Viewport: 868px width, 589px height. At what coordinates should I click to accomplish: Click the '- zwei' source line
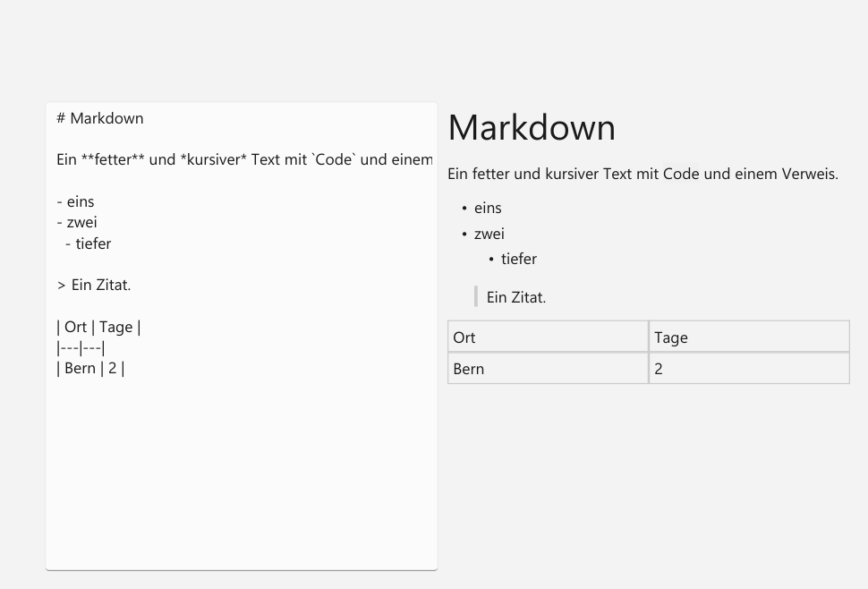77,223
